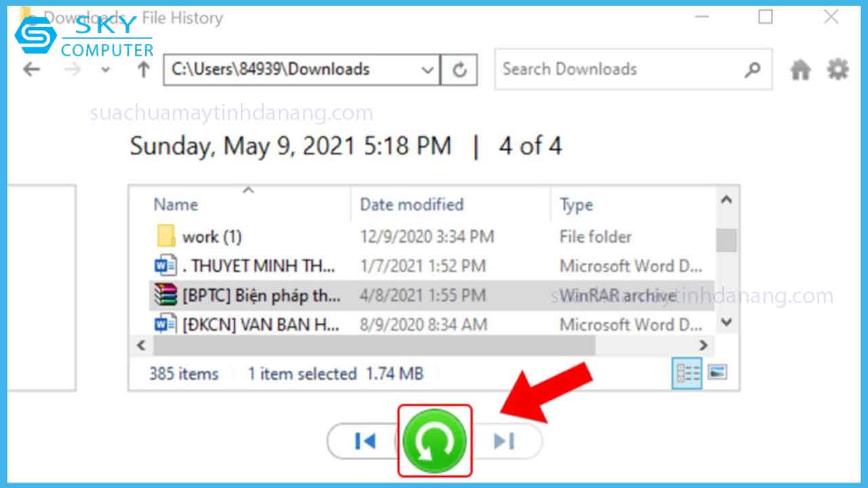Switch to details view layout
Viewport: 868px width, 488px height.
pyautogui.click(x=686, y=373)
